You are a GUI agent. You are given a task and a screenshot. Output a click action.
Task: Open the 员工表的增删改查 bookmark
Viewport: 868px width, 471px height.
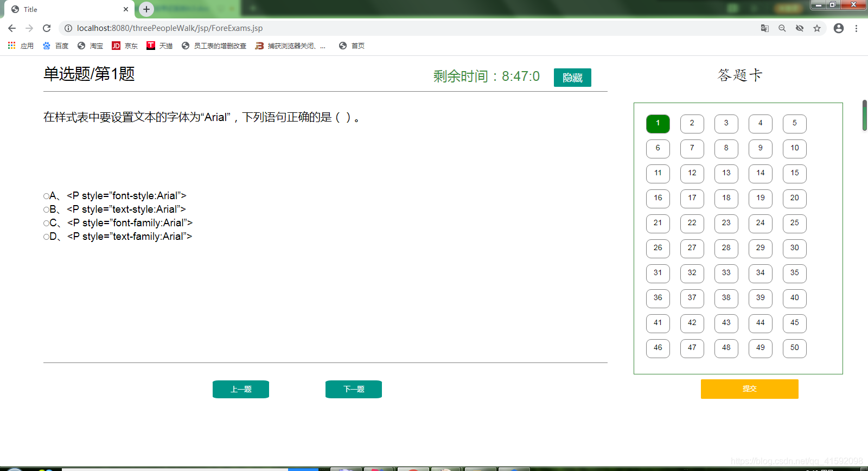click(x=214, y=46)
